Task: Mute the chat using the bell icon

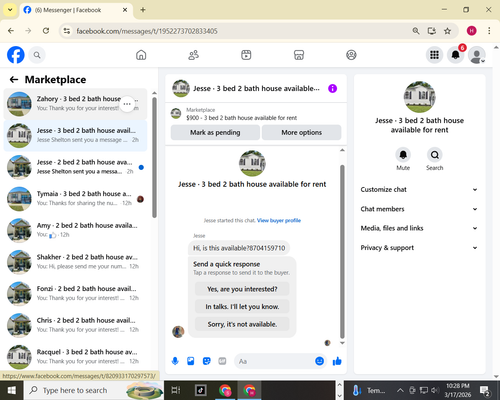Action: (x=403, y=155)
